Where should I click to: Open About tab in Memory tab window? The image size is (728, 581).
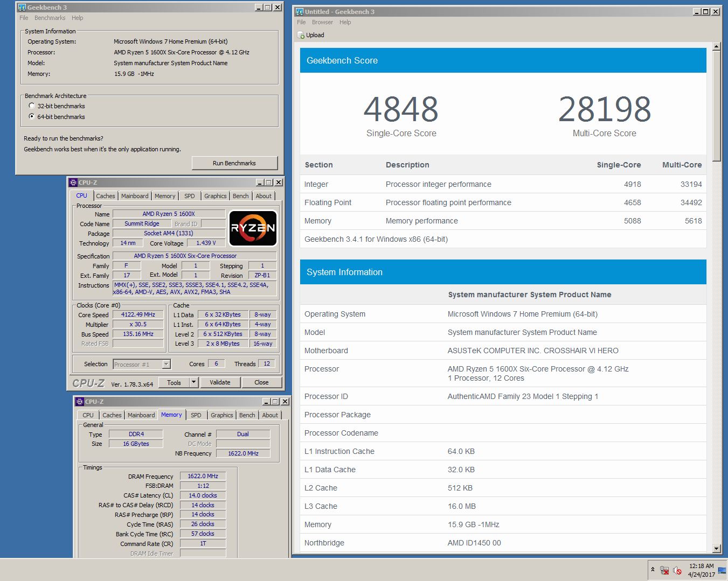click(270, 415)
